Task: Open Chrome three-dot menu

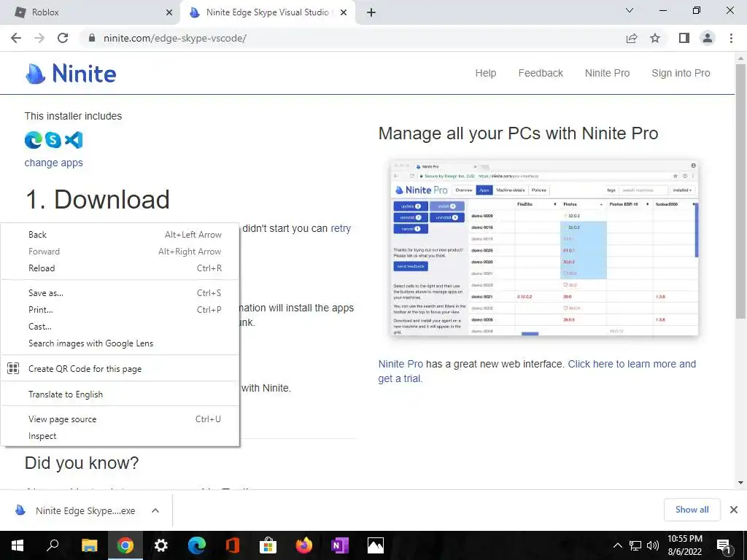Action: pos(731,38)
